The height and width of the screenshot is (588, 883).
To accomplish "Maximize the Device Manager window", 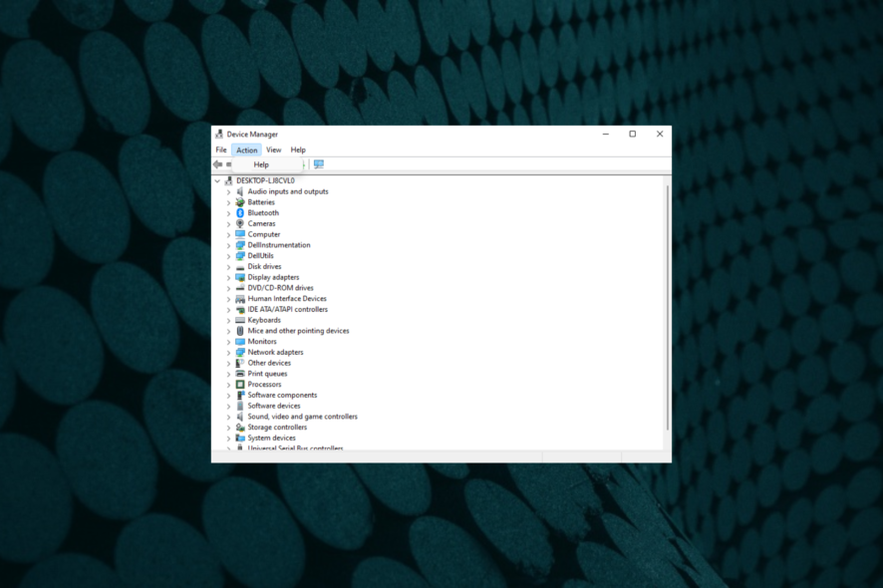I will point(633,135).
